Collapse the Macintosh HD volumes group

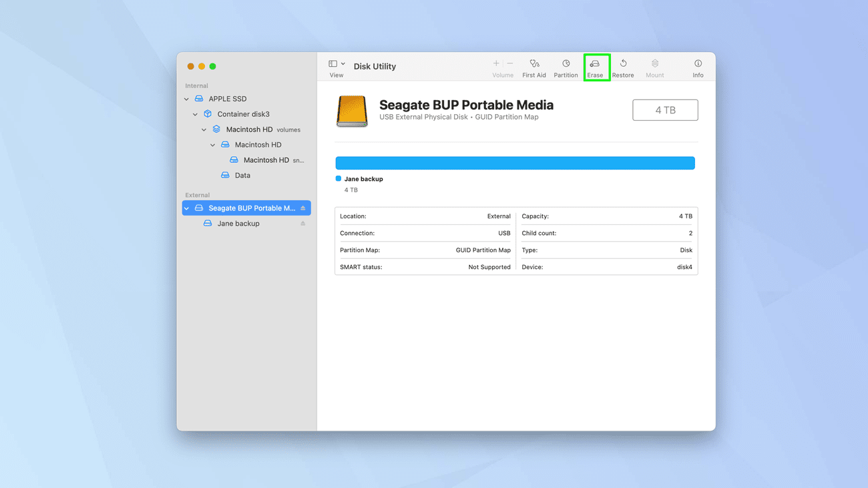tap(204, 130)
